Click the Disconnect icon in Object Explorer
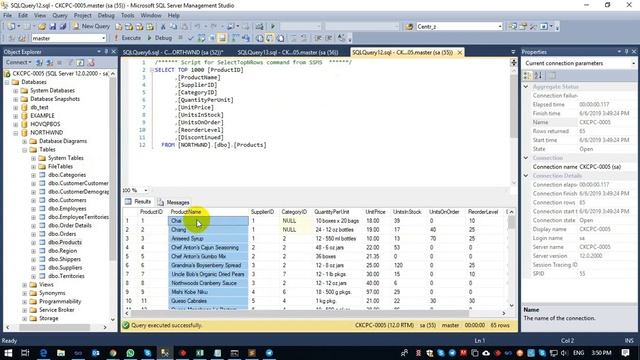This screenshot has height=360, width=640. [49, 62]
